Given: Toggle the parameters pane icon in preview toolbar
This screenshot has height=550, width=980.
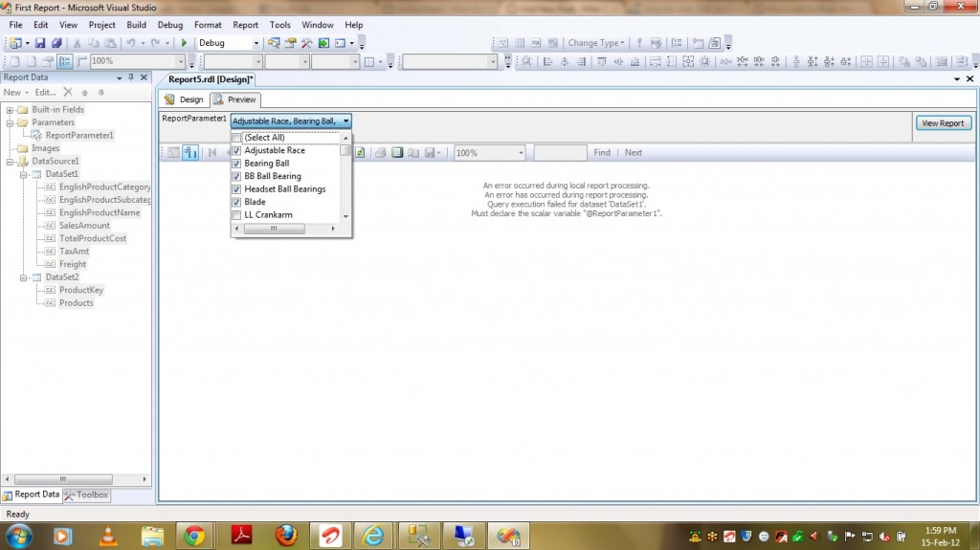Looking at the screenshot, I should (x=190, y=153).
